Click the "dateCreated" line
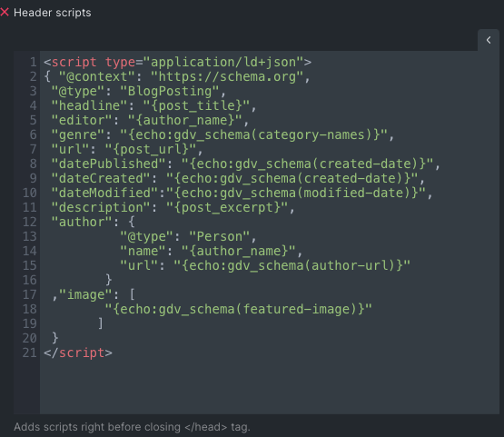Viewport: 504px width, 437px height. tap(238, 178)
